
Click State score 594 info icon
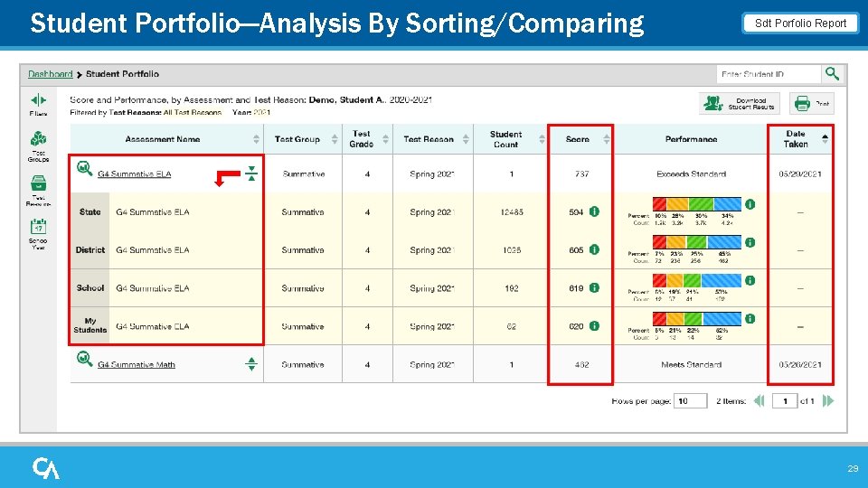[594, 211]
